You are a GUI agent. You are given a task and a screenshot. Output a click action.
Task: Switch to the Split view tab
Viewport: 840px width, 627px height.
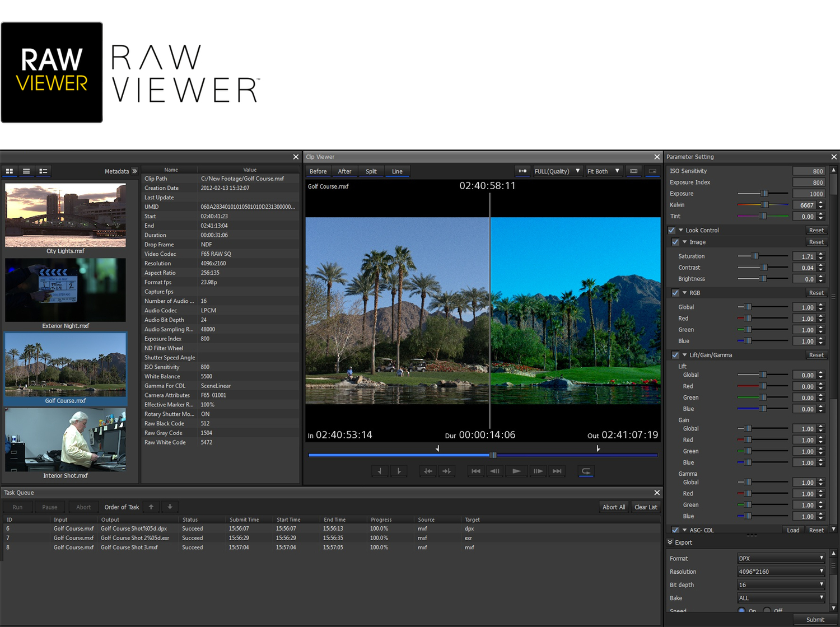(x=371, y=171)
